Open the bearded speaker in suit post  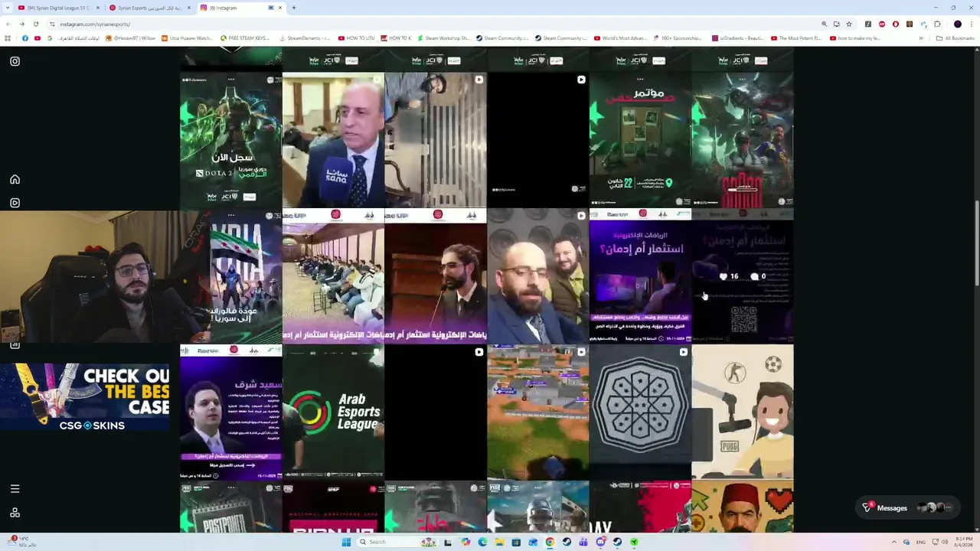pos(436,276)
